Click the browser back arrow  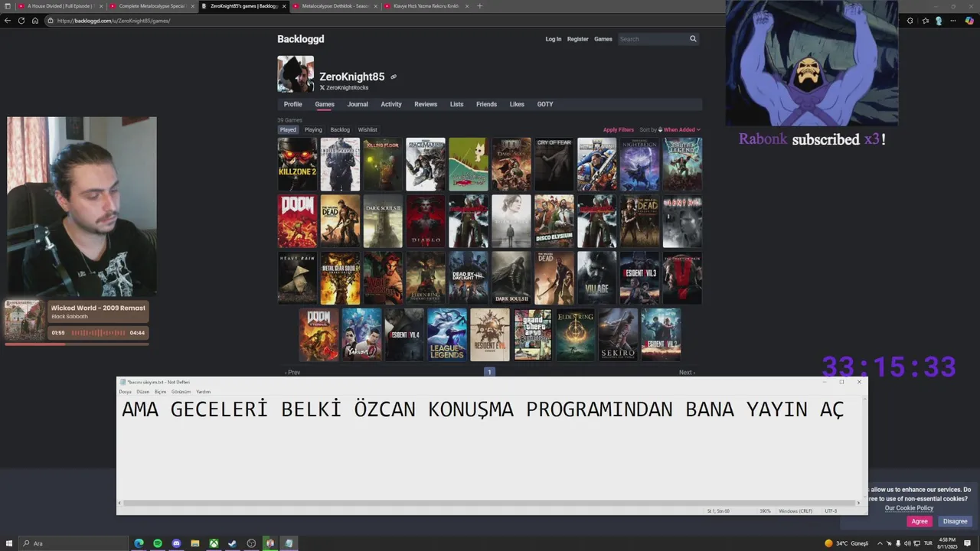(x=8, y=21)
